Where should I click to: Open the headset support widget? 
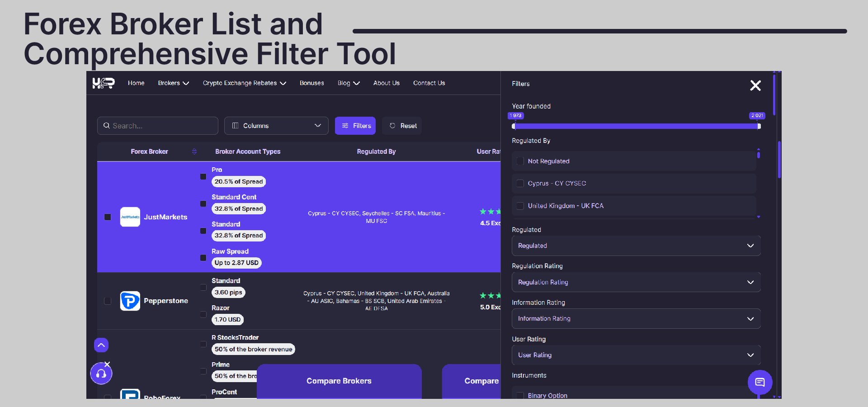pos(101,374)
